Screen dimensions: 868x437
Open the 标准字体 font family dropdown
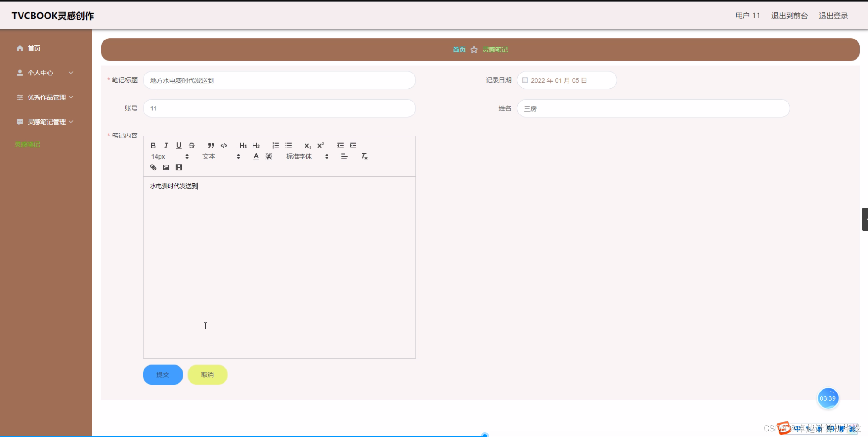[307, 157]
